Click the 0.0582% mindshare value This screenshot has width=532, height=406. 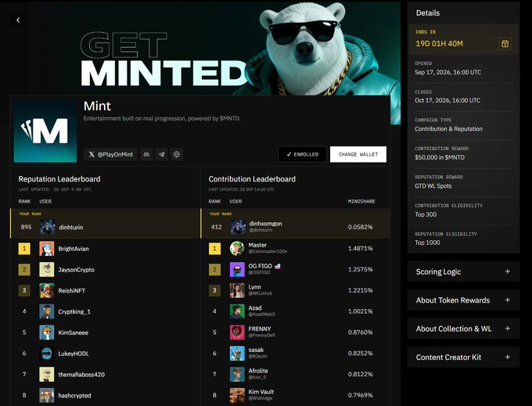tap(361, 227)
